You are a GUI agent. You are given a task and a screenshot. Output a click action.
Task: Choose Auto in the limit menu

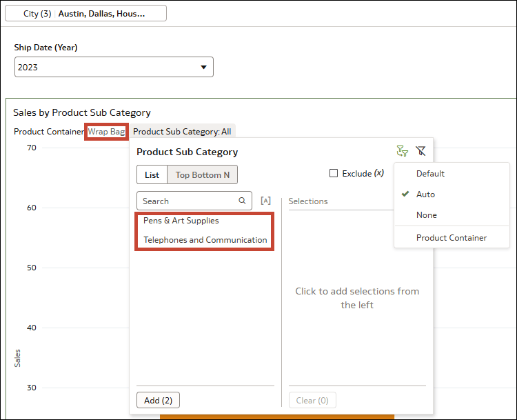[x=425, y=194]
